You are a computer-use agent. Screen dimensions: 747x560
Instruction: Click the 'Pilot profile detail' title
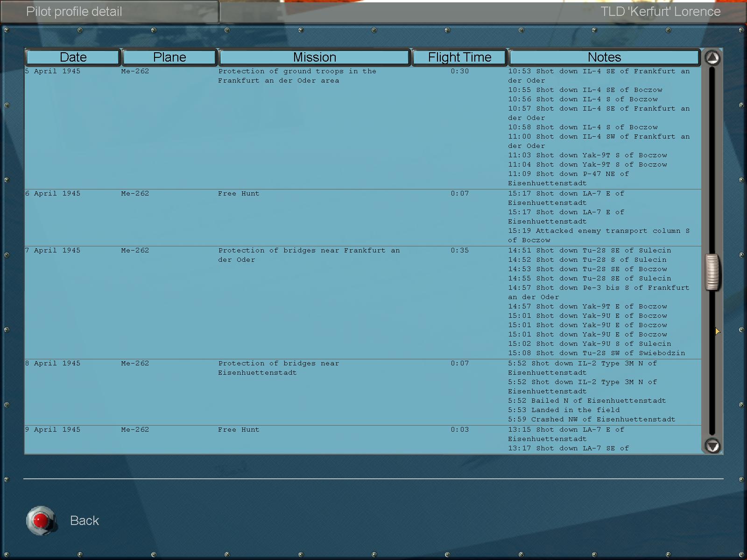pos(74,12)
